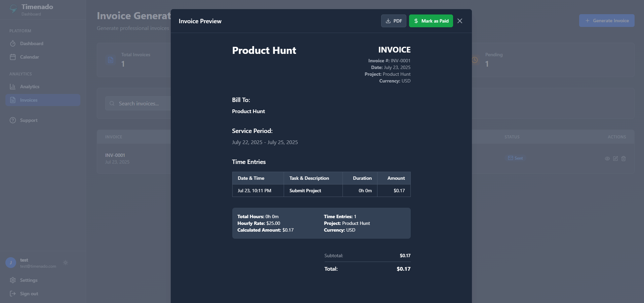Focus the Search invoices field

click(x=138, y=103)
